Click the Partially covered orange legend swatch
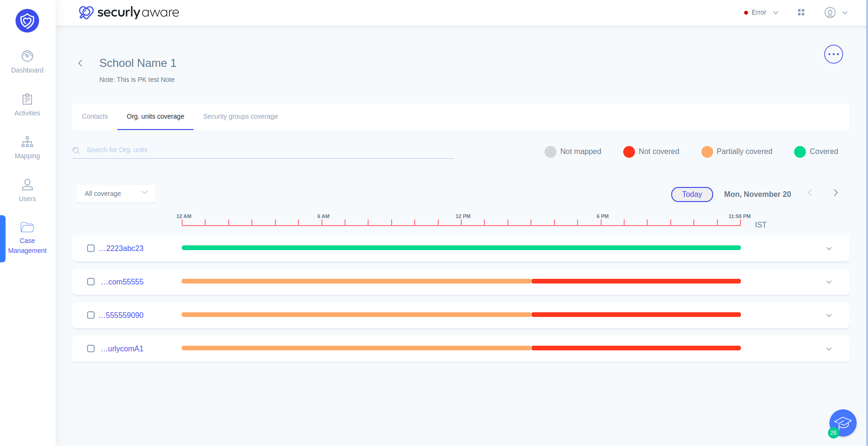The image size is (868, 446). (x=707, y=152)
